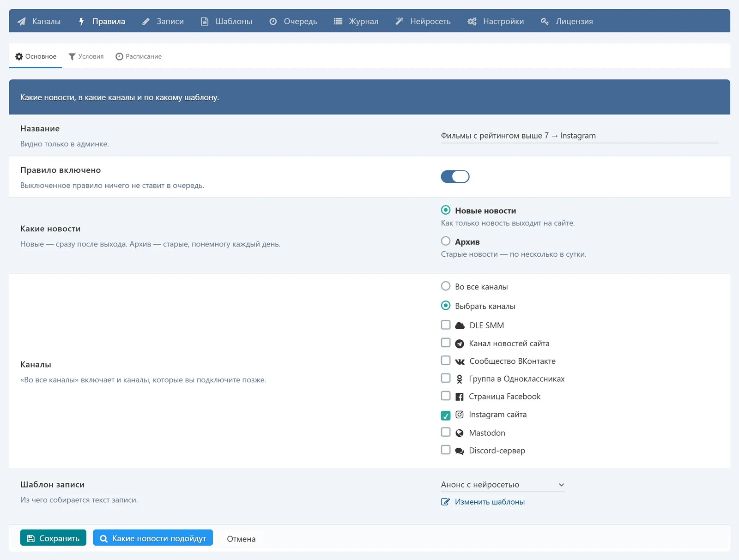This screenshot has height=560, width=739.
Task: Click the Какие новости подойдут button
Action: (x=153, y=538)
